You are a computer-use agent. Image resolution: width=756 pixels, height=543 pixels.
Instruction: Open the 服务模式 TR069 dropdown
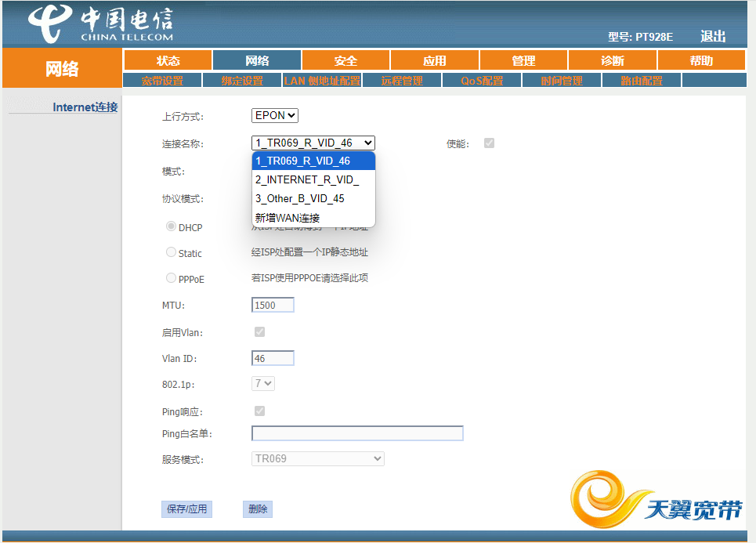[x=317, y=458]
